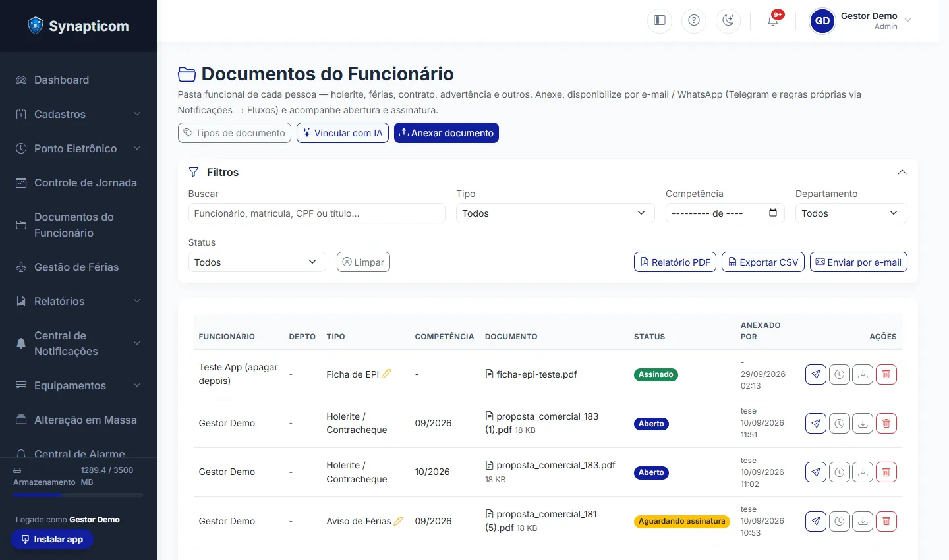The width and height of the screenshot is (949, 560).
Task: Expand Equipamentos sidebar menu
Action: point(78,385)
